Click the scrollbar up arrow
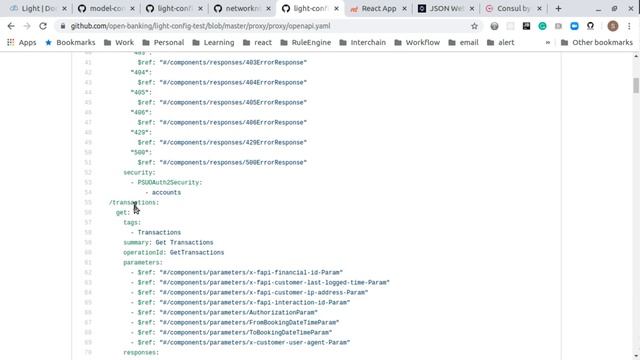Viewport: 640px width, 360px height. pos(636,56)
